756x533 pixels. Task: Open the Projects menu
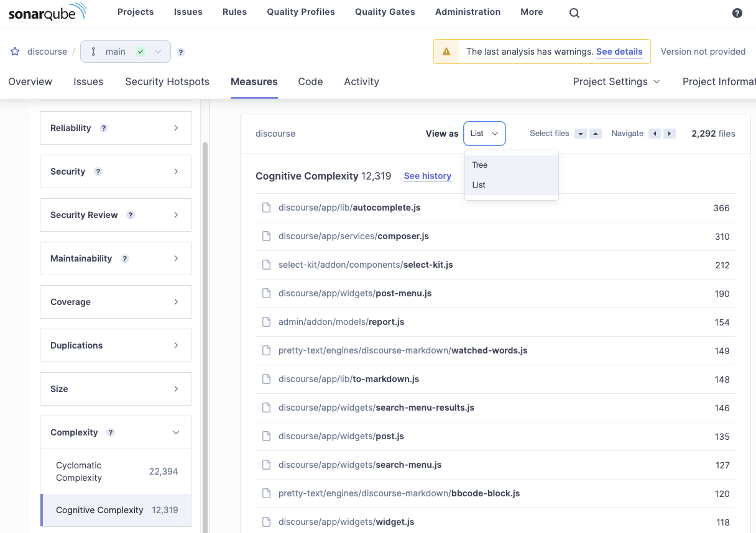click(x=136, y=12)
